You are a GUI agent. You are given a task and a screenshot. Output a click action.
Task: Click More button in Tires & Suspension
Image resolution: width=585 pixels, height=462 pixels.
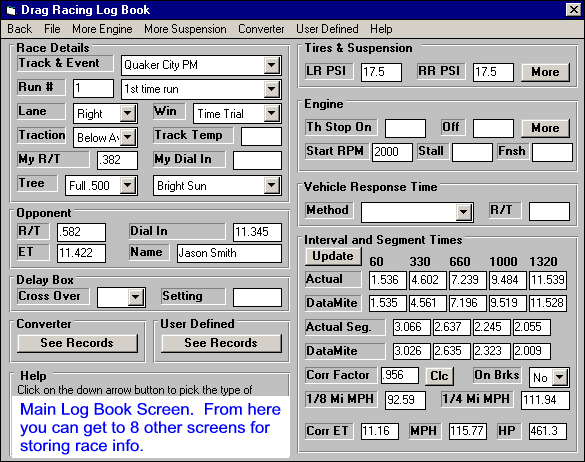[545, 72]
